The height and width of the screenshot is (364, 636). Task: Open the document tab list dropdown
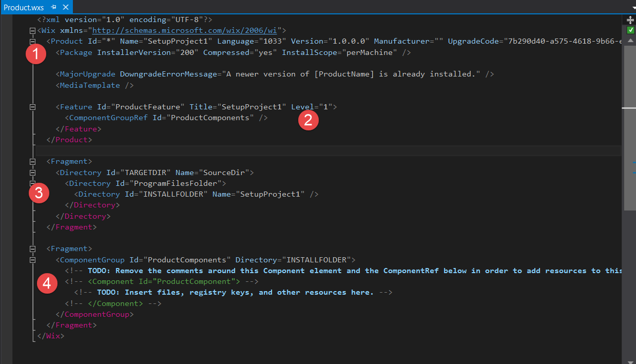[x=632, y=8]
